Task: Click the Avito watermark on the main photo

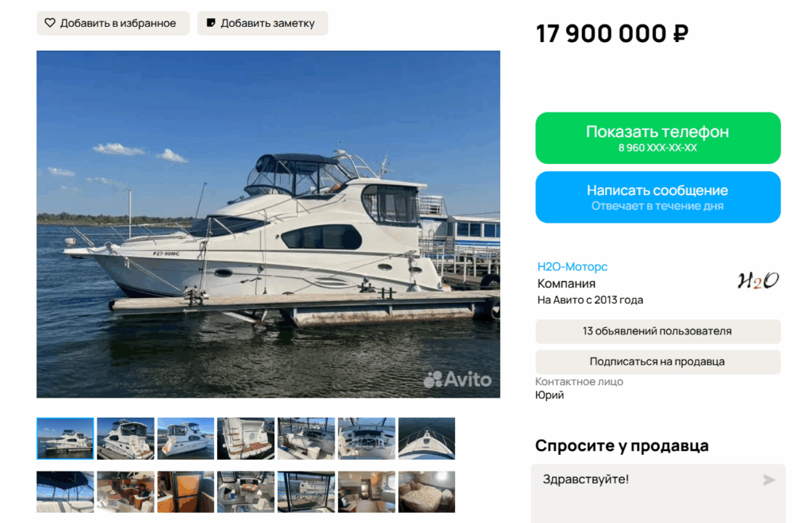Action: [458, 380]
